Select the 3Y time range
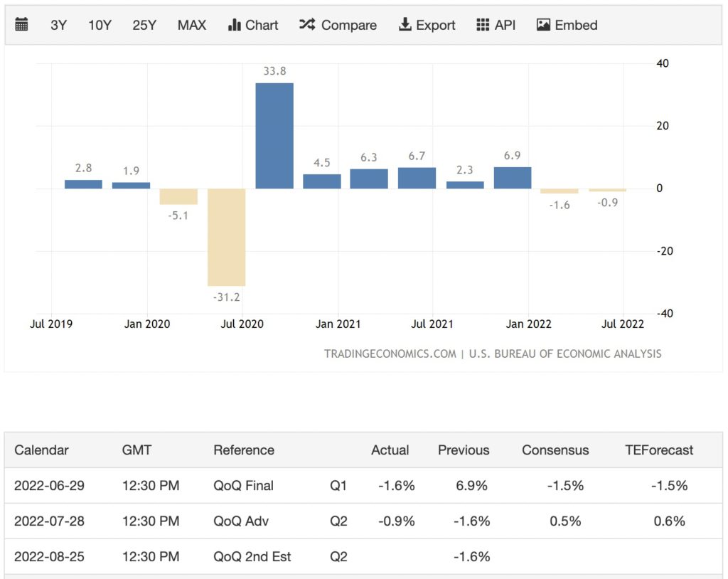The width and height of the screenshot is (728, 579). 58,25
